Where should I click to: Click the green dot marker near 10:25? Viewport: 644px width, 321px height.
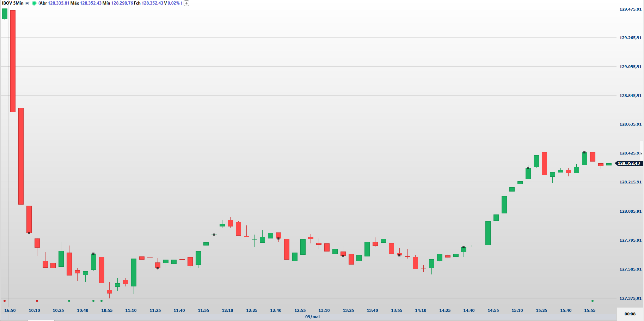click(69, 301)
